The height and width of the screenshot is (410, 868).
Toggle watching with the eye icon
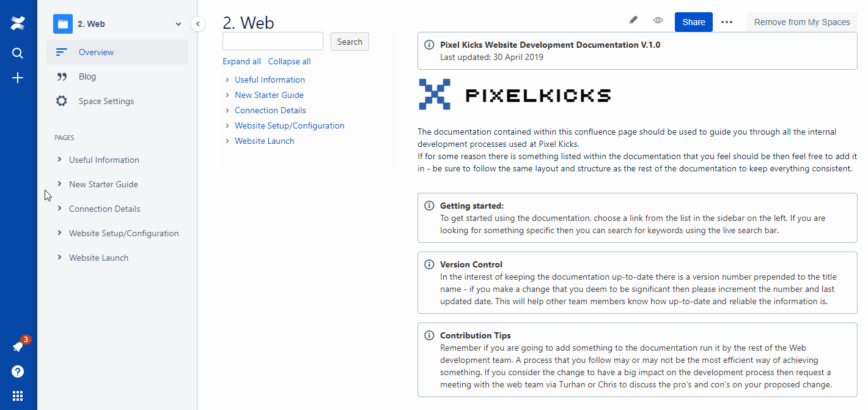[x=658, y=20]
